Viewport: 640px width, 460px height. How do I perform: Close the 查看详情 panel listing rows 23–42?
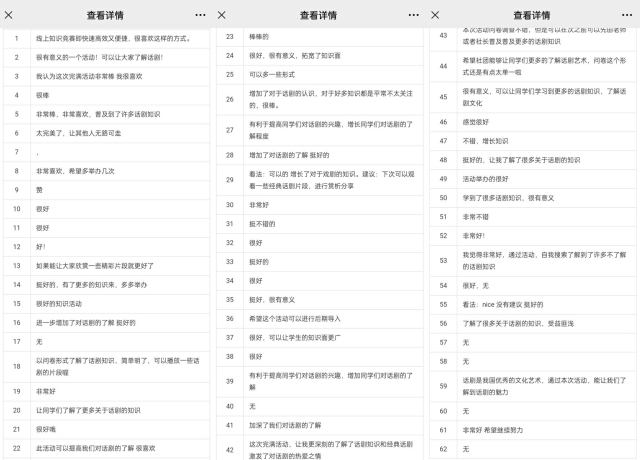[x=222, y=15]
